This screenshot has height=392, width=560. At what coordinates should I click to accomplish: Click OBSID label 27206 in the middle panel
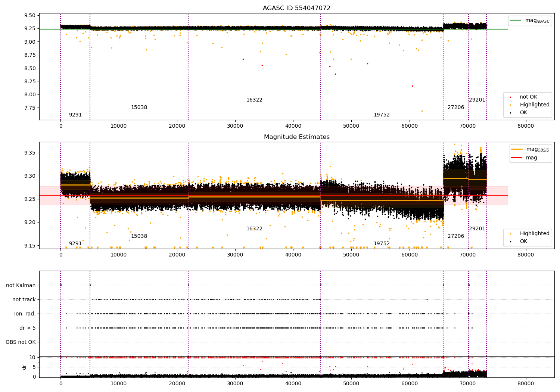pos(456,236)
